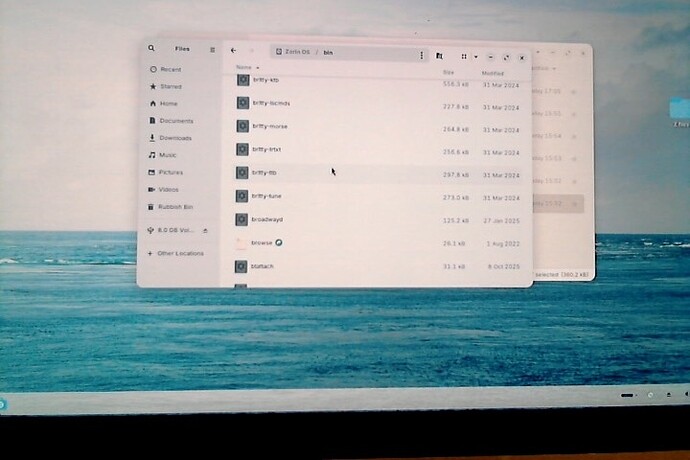690x460 pixels.
Task: Click the browse file icon
Action: coord(241,243)
